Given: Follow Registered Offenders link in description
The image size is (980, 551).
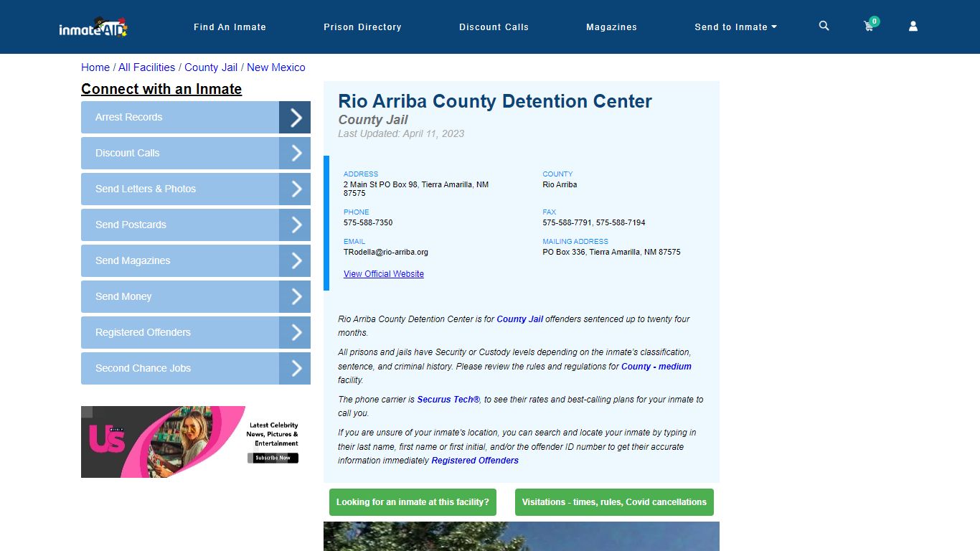Looking at the screenshot, I should (x=475, y=461).
